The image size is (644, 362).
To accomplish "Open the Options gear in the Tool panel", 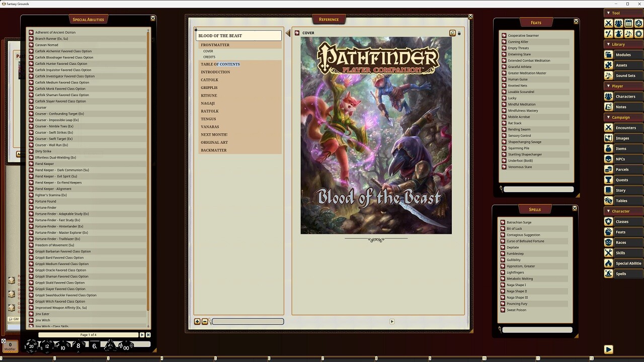I will 638,34.
